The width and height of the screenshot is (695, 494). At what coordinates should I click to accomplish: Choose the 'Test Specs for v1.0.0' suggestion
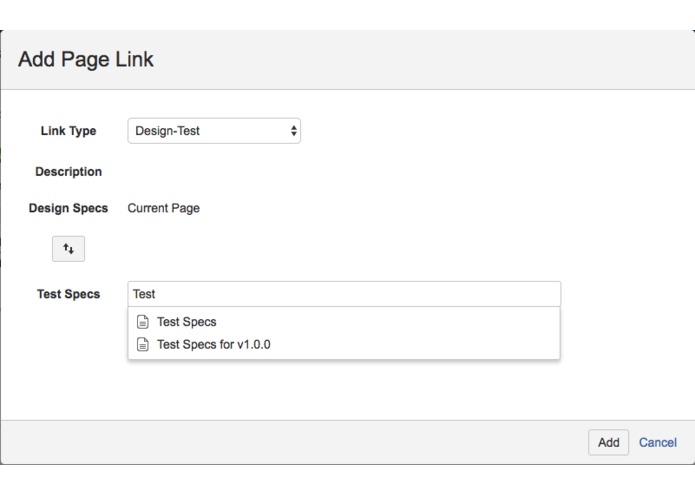pyautogui.click(x=344, y=344)
